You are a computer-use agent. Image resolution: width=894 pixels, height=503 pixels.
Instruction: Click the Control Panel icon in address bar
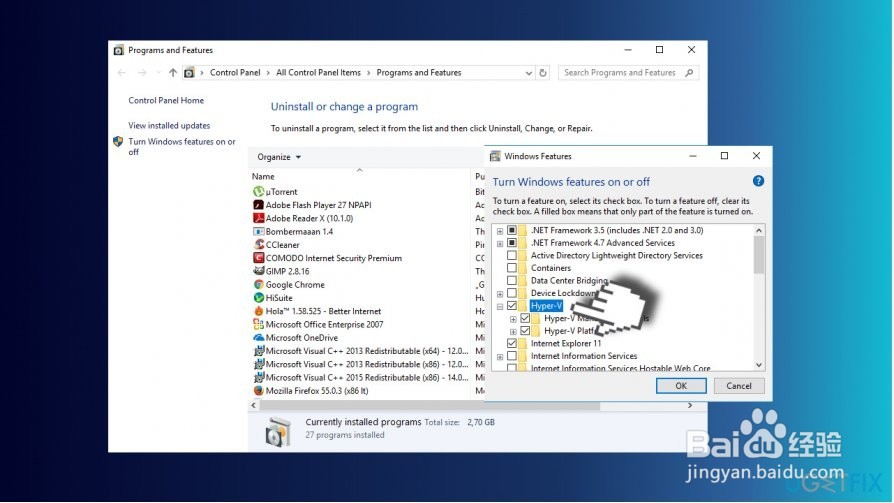[189, 72]
